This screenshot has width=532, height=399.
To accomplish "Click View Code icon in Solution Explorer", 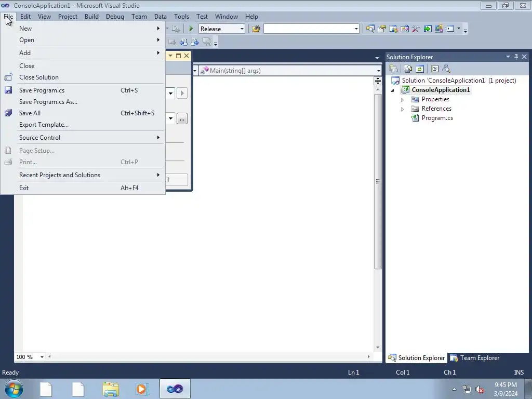I will click(435, 69).
